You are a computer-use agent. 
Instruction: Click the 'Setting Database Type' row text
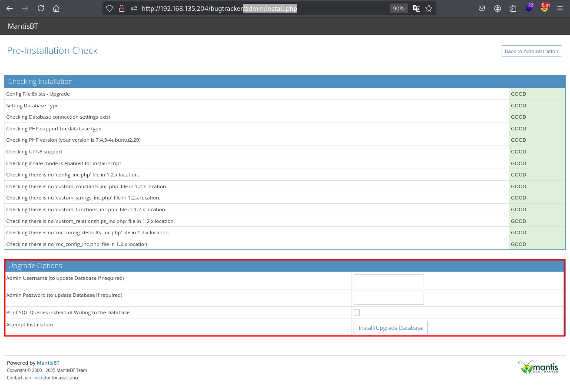coord(32,106)
